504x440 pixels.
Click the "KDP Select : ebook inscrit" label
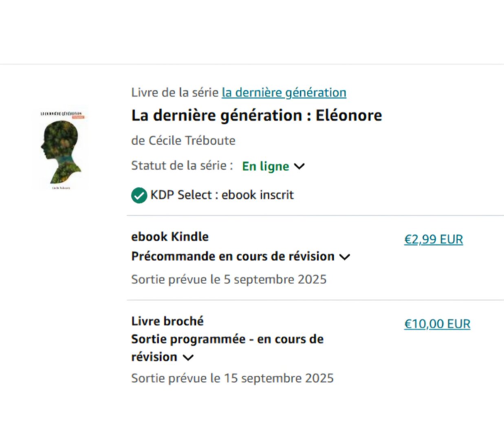click(222, 195)
